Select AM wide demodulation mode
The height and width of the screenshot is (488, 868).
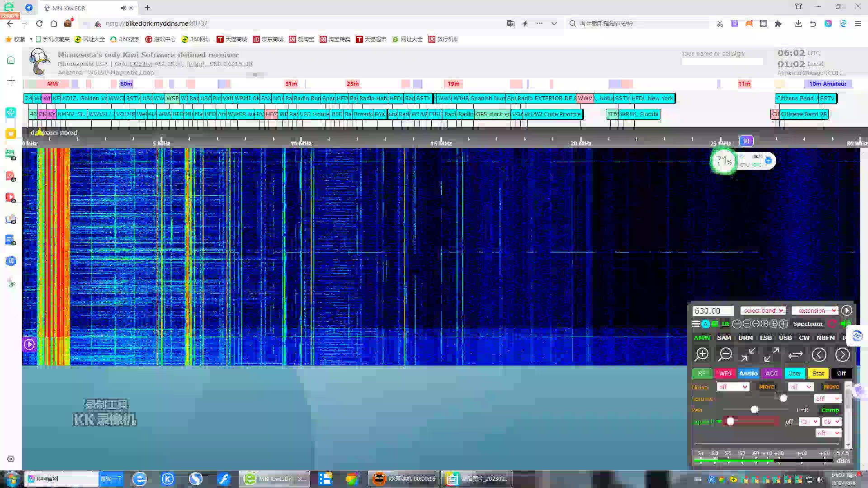pos(702,338)
